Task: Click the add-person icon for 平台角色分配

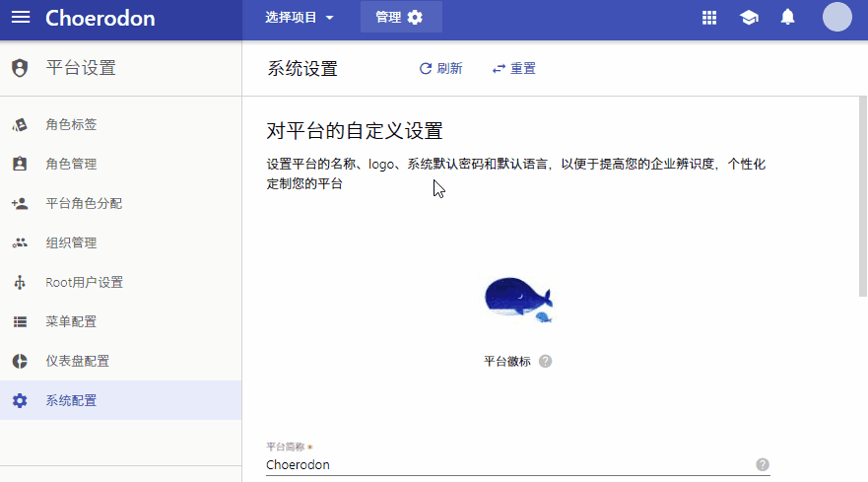Action: pos(20,203)
